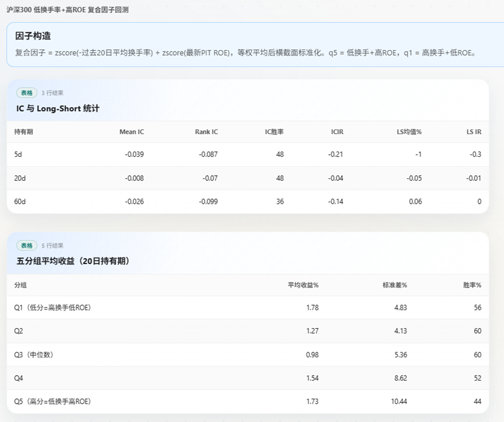Click the 持有期 column header
Viewport: 504px width, 422px height.
[23, 132]
